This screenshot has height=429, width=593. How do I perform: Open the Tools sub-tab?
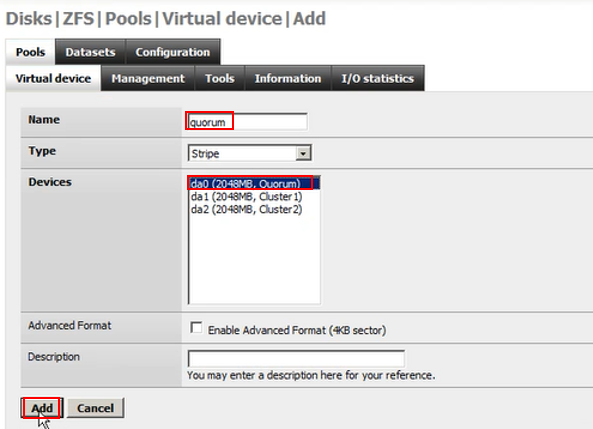(x=220, y=78)
